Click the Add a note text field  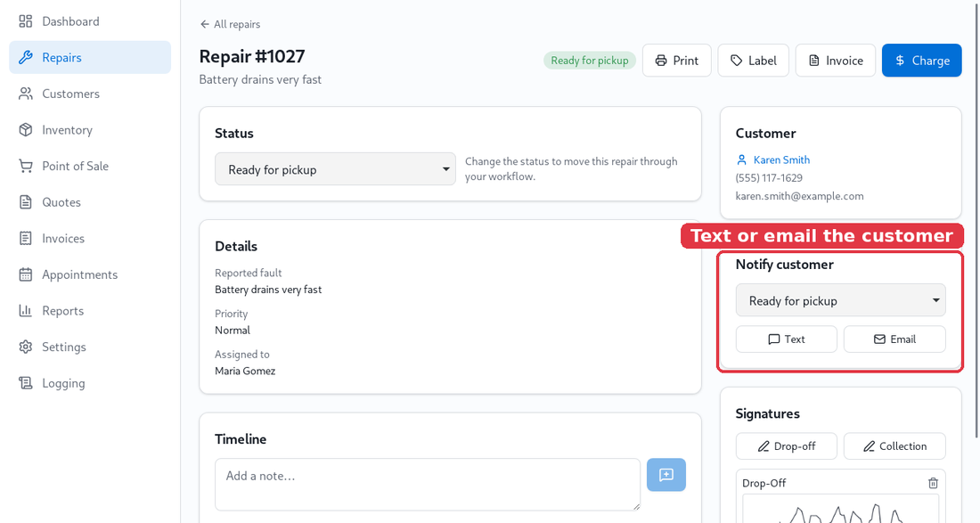click(x=428, y=485)
